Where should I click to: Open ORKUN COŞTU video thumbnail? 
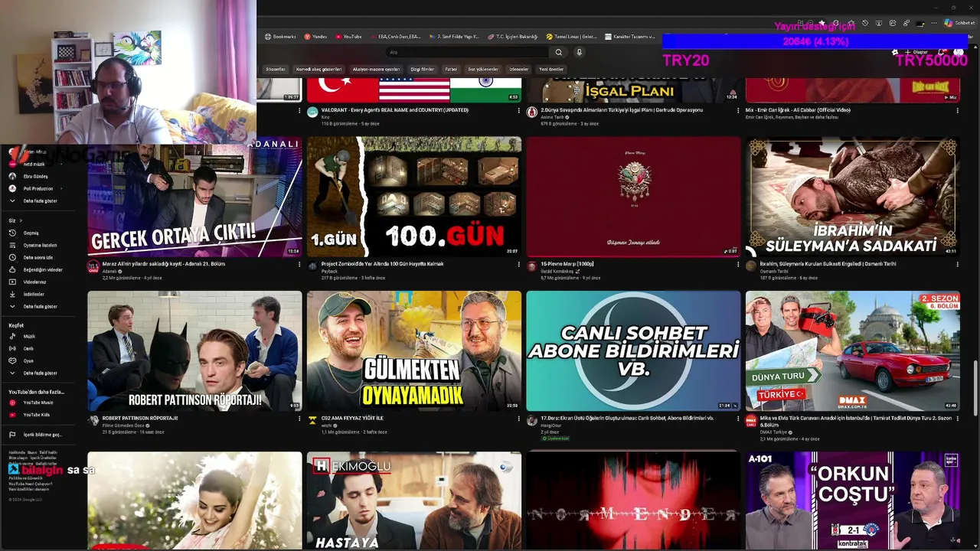(x=853, y=500)
